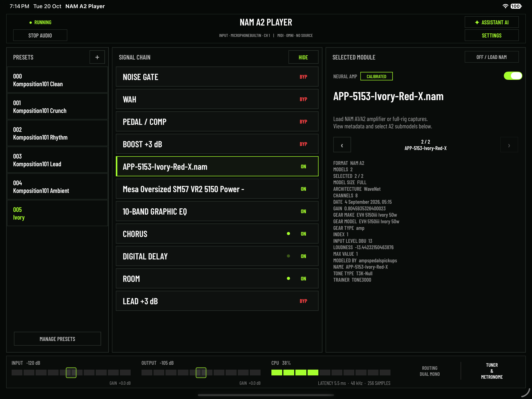Click the Running status indicator
532x399 pixels.
click(40, 22)
